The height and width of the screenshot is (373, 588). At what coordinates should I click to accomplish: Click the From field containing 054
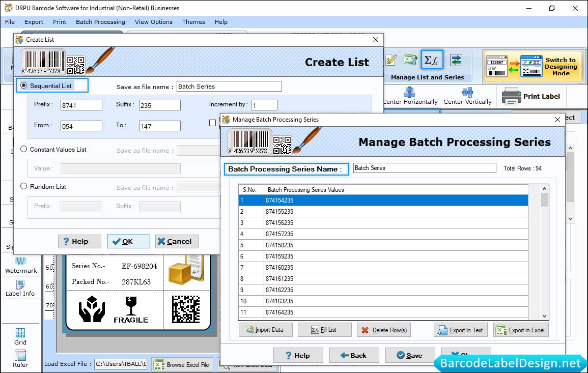coord(81,126)
